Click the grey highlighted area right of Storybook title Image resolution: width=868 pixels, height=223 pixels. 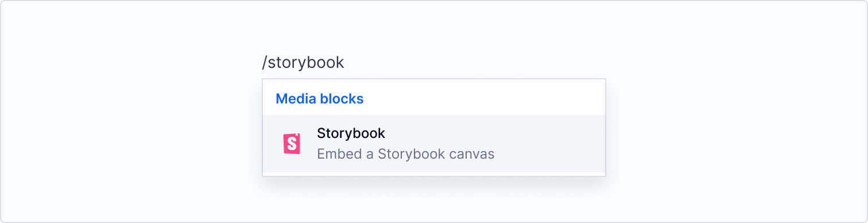point(494,133)
